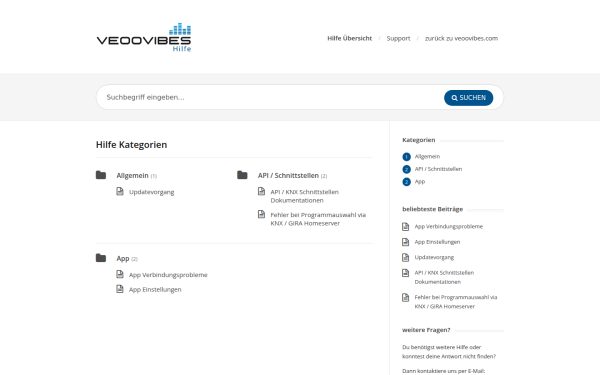
Task: Click the sidebar Kategorien heading text
Action: pyautogui.click(x=419, y=140)
